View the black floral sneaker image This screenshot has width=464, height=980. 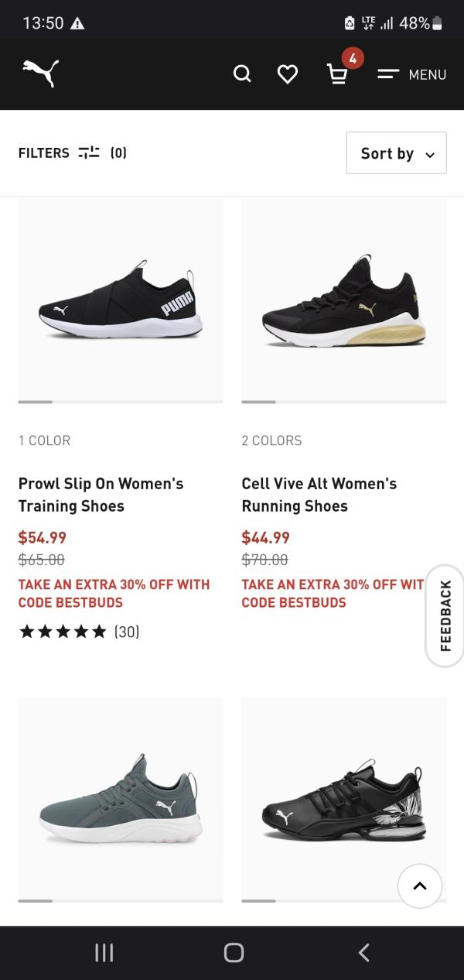pyautogui.click(x=343, y=797)
